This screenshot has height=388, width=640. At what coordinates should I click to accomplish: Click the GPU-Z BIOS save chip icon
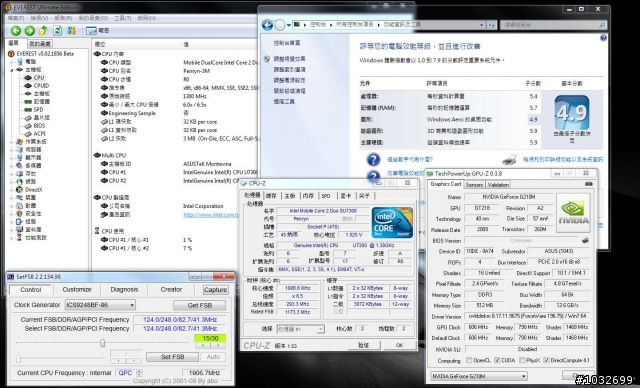click(x=585, y=240)
